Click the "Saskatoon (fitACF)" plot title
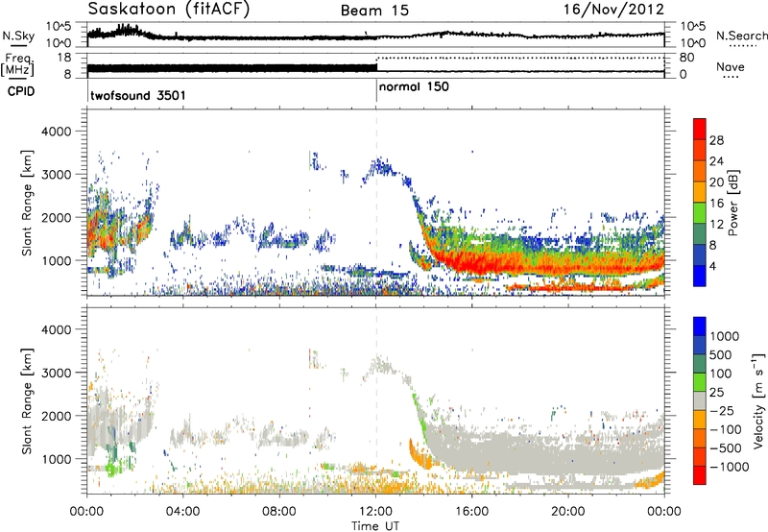 point(169,10)
